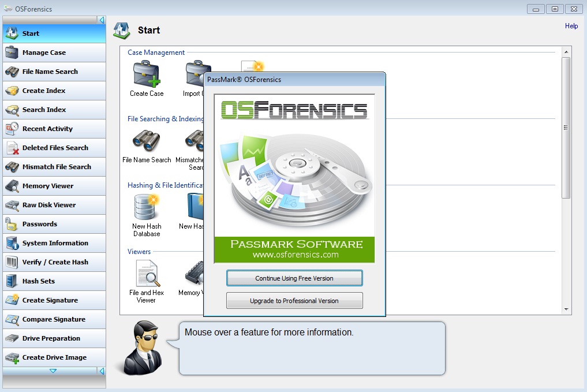Click scrollbar down arrow in Start panel
Viewport: 587px width, 392px height.
(566, 309)
